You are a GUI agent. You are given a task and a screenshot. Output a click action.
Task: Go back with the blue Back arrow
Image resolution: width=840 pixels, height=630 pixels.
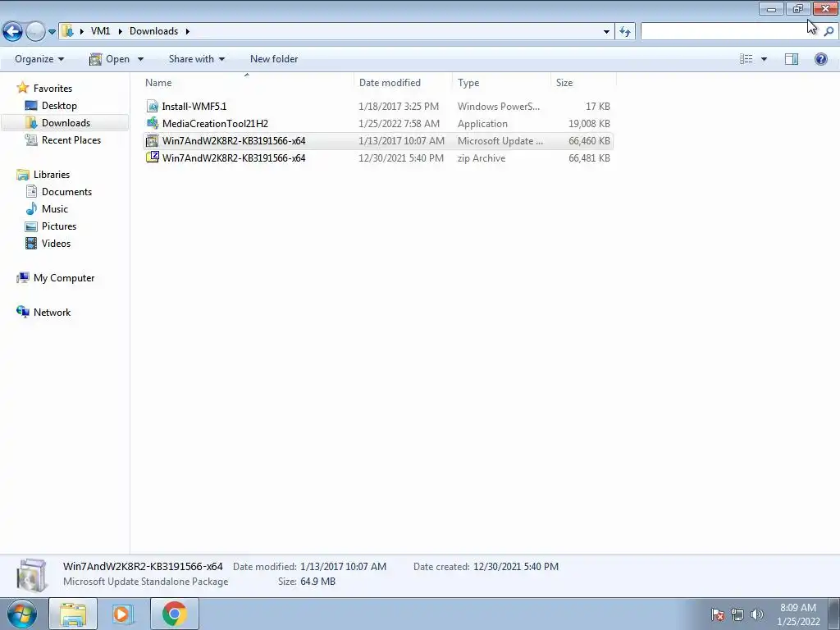[x=13, y=32]
